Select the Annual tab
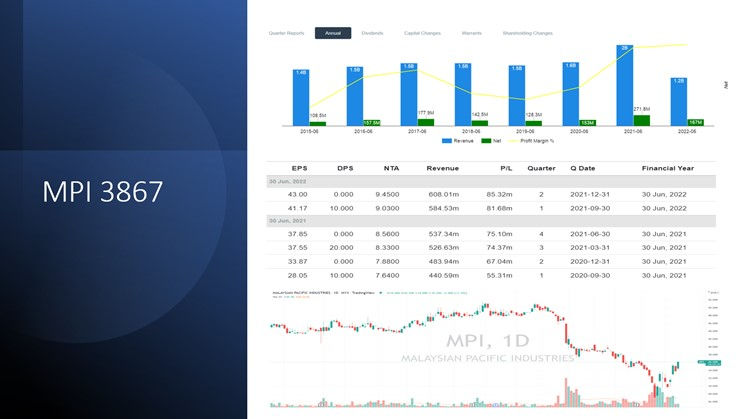 pos(333,33)
